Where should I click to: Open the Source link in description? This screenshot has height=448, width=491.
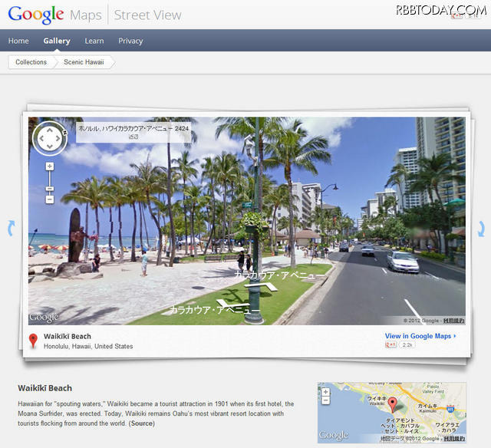point(142,423)
